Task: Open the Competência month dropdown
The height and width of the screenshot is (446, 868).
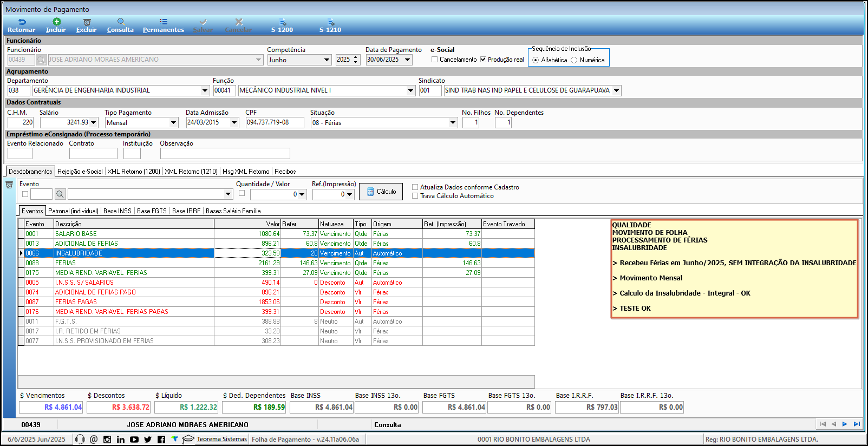Action: click(x=327, y=60)
